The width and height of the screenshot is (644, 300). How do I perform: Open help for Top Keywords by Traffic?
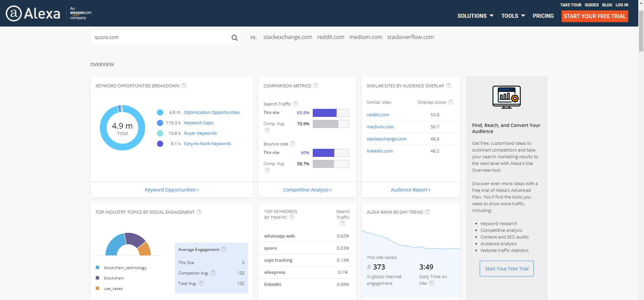[292, 217]
